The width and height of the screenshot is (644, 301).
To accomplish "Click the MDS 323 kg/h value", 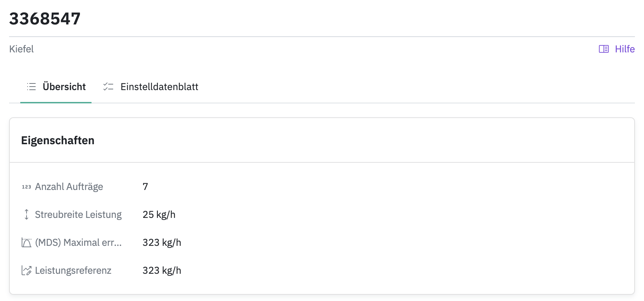I will point(162,242).
